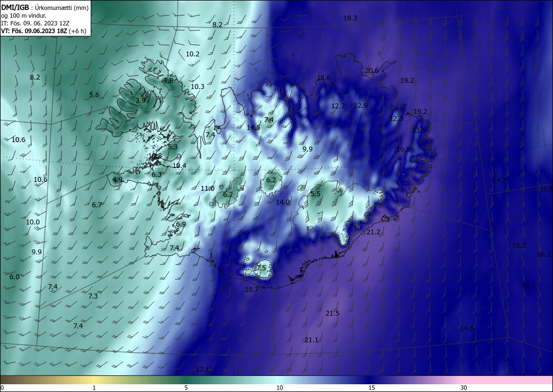Click the 15 label on the color scale

pyautogui.click(x=372, y=388)
